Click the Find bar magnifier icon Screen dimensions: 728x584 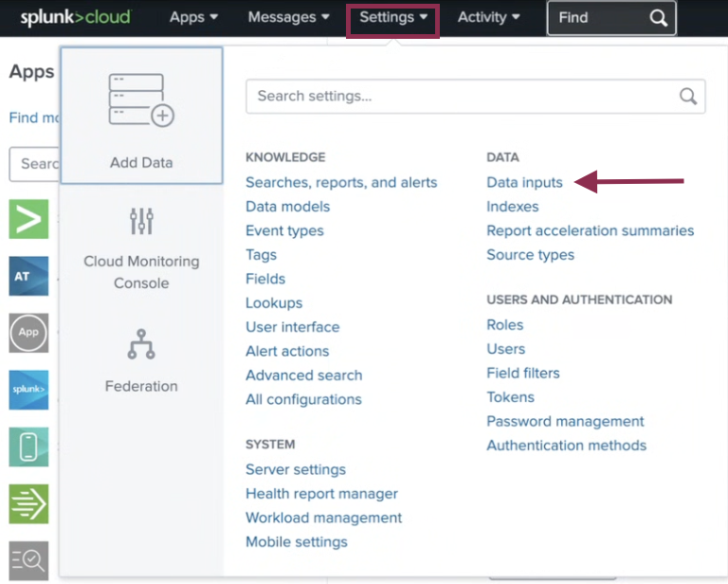coord(659,18)
